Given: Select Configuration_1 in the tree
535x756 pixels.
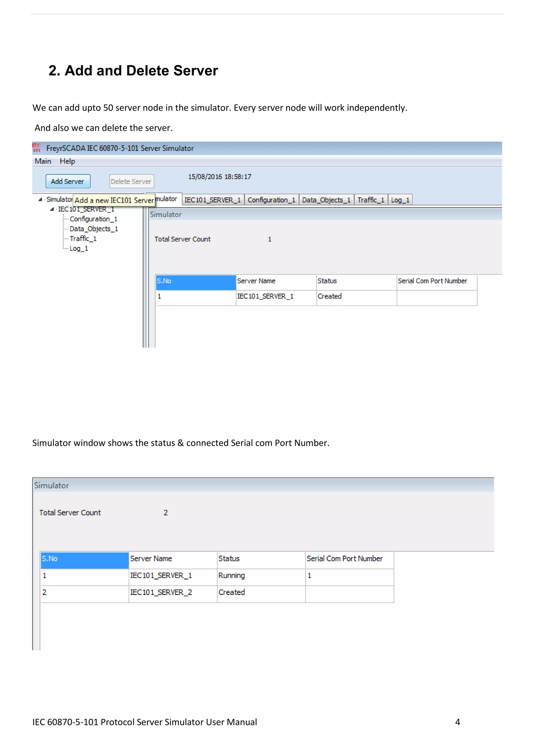Looking at the screenshot, I should coord(94,219).
